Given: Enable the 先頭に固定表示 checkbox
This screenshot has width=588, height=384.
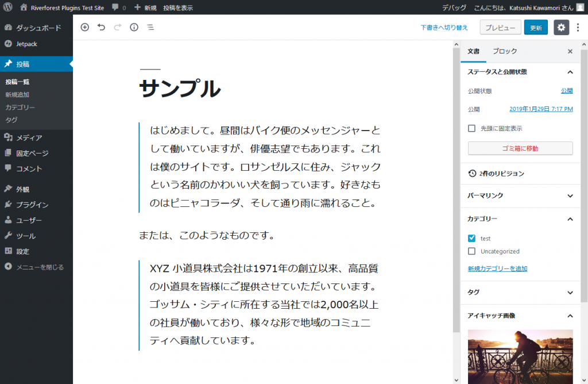Looking at the screenshot, I should (472, 129).
